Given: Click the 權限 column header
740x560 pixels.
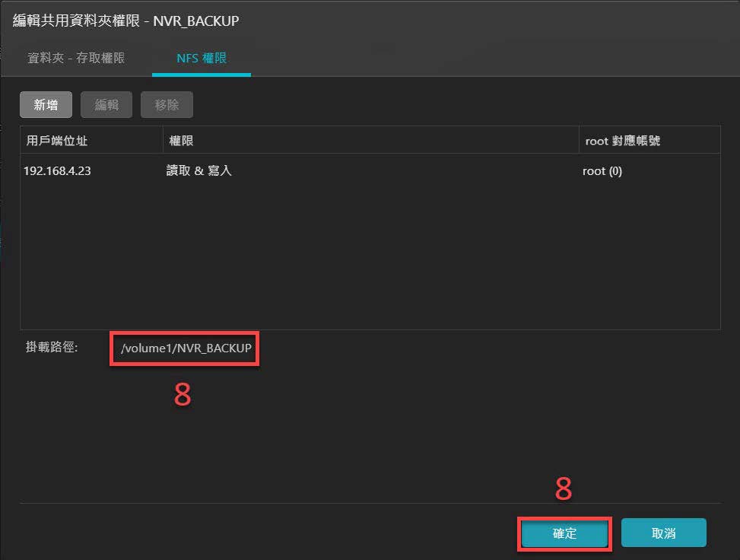Looking at the screenshot, I should (371, 140).
